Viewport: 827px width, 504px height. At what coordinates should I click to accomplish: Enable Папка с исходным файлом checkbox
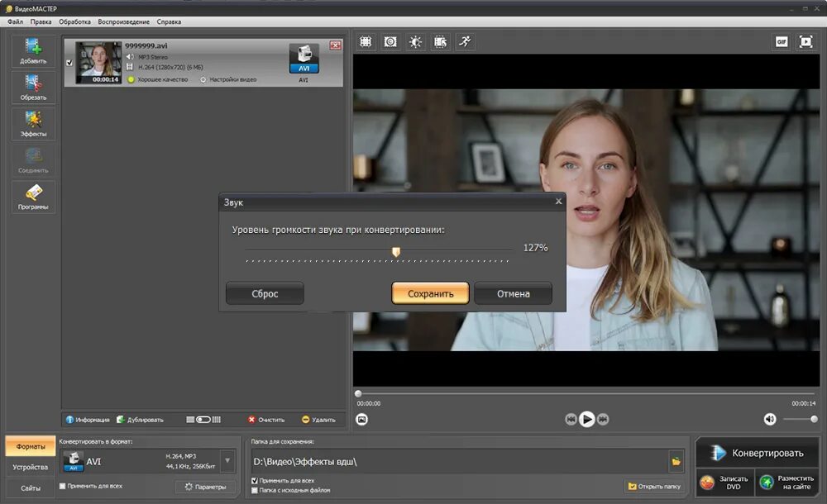(255, 490)
